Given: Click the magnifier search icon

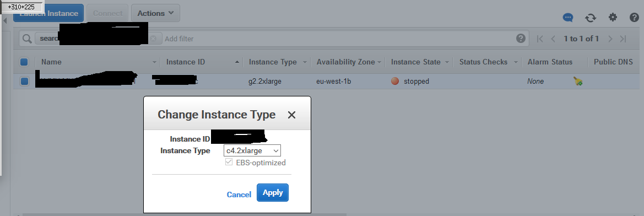Looking at the screenshot, I should 27,39.
